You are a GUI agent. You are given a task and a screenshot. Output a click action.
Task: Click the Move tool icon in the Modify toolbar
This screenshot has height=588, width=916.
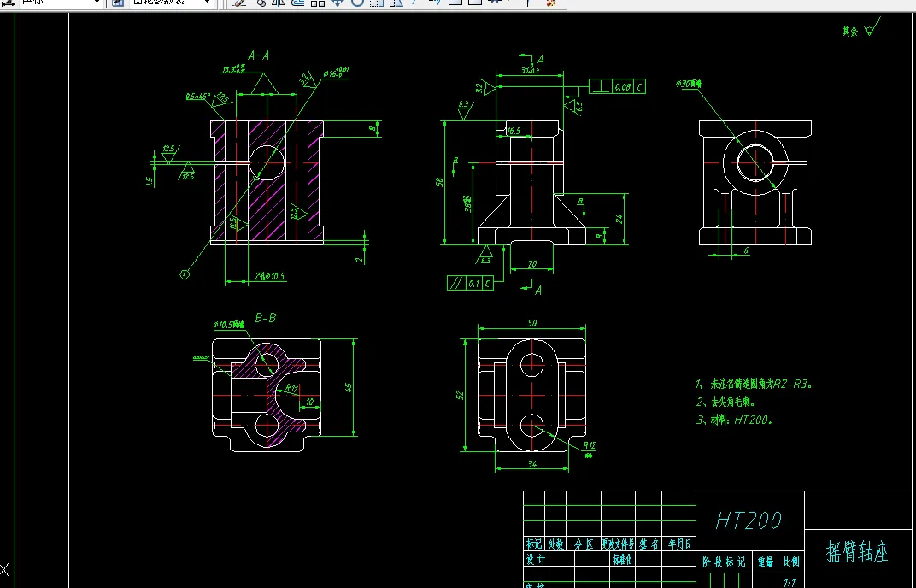pos(337,3)
